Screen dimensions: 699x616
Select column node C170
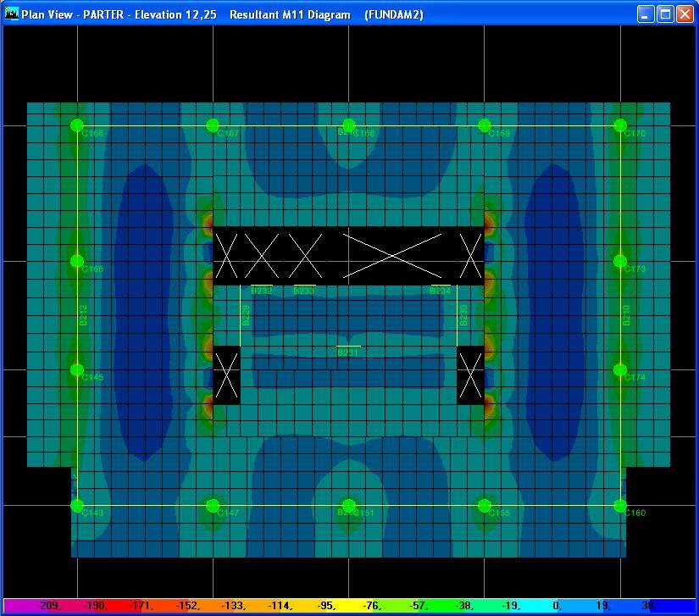(620, 125)
